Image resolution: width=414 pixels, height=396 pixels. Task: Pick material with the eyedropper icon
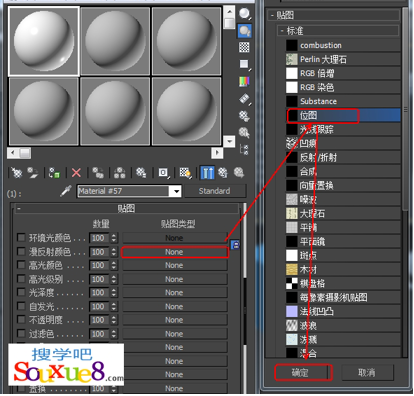pos(66,191)
